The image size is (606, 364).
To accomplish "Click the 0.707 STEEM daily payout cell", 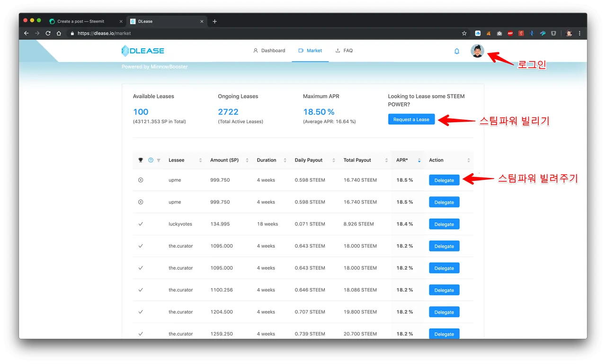I will [310, 312].
